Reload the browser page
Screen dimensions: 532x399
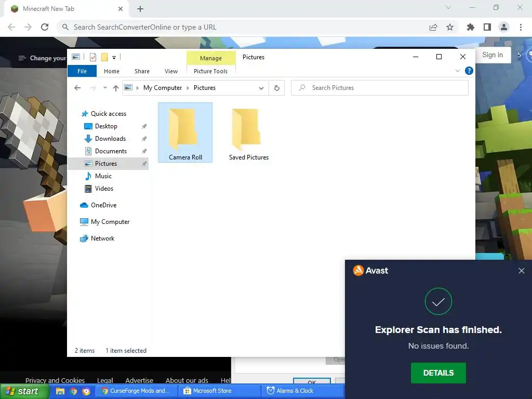point(45,27)
